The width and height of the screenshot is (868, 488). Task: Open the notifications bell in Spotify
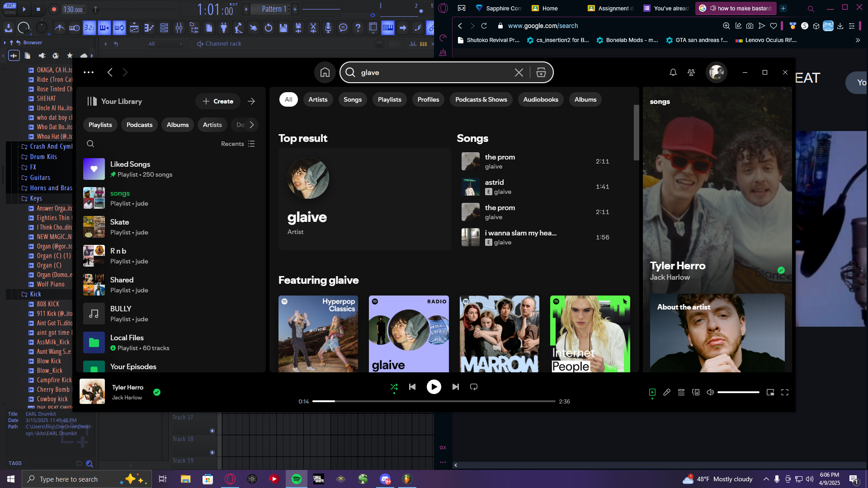[x=673, y=72]
